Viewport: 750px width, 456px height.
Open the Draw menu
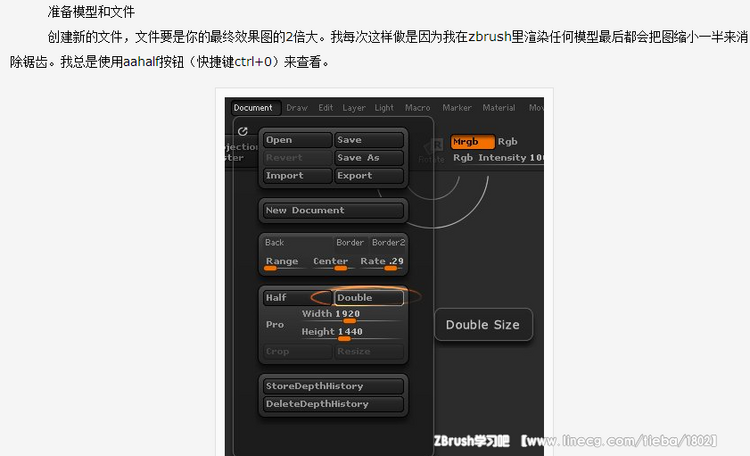click(297, 108)
